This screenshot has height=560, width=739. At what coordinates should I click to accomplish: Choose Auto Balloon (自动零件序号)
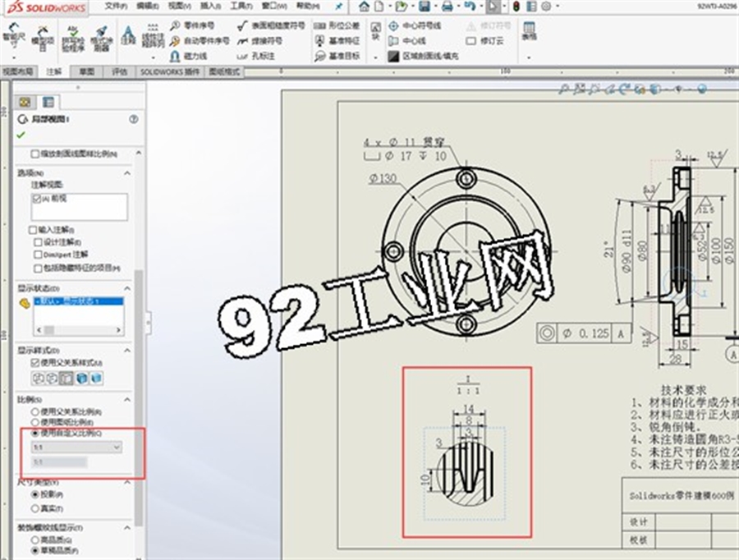(x=200, y=41)
